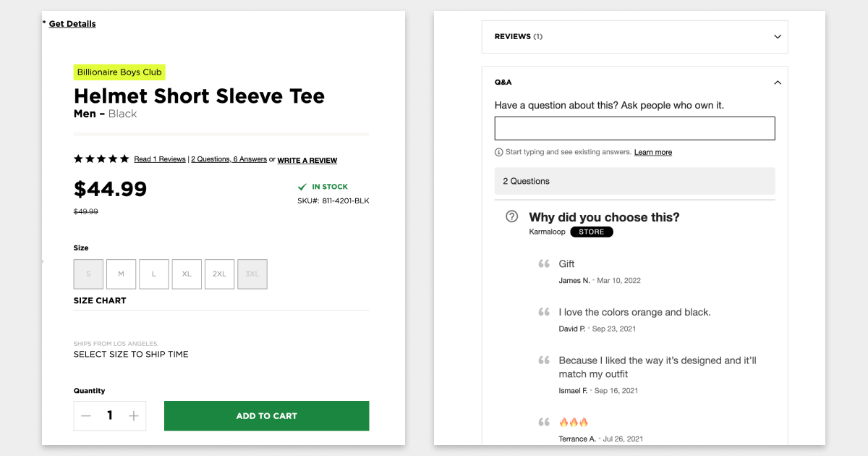
Task: Open the Size Chart
Action: pos(100,300)
